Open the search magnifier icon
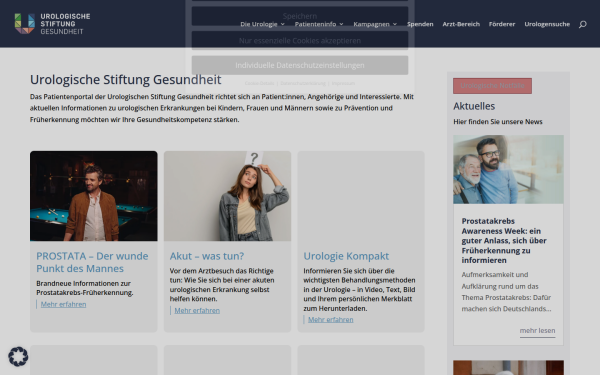 (582, 24)
